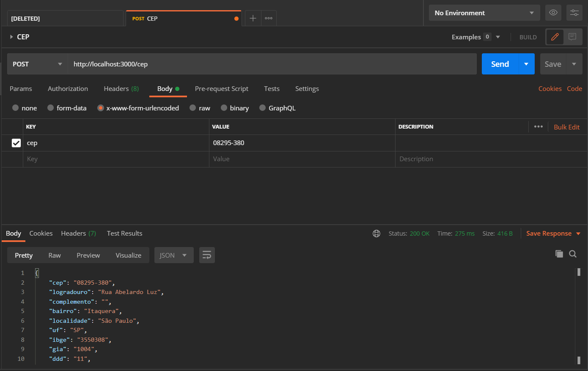Click the request URL input field
The height and width of the screenshot is (371, 588).
click(271, 64)
